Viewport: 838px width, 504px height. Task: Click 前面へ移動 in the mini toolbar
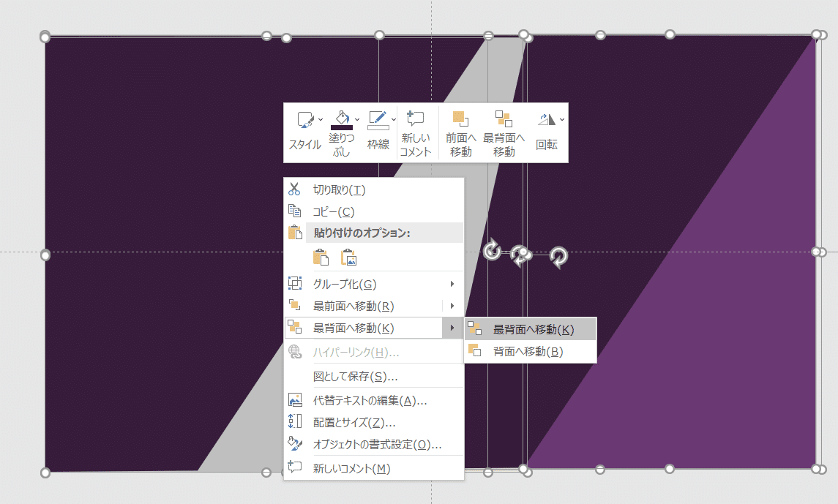[460, 133]
